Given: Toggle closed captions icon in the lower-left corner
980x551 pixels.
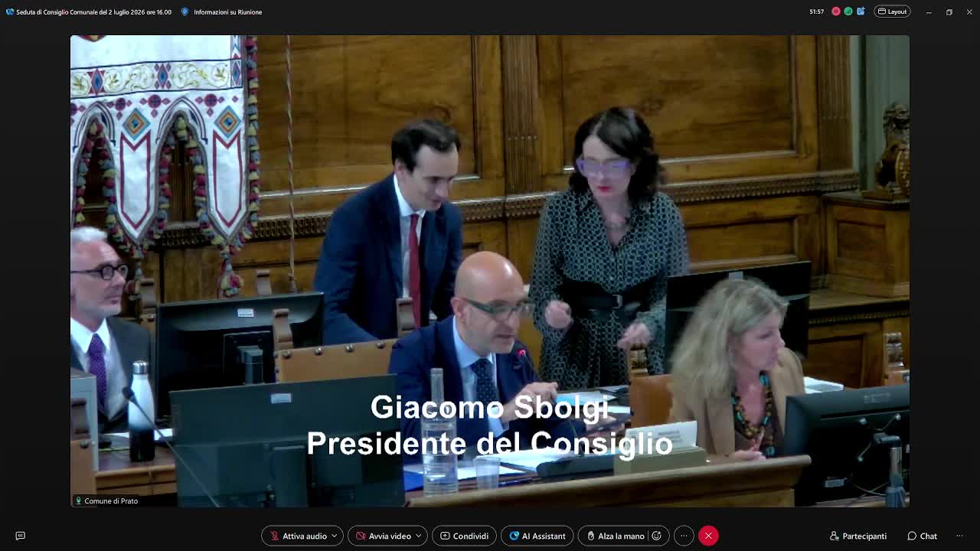Looking at the screenshot, I should pos(21,536).
